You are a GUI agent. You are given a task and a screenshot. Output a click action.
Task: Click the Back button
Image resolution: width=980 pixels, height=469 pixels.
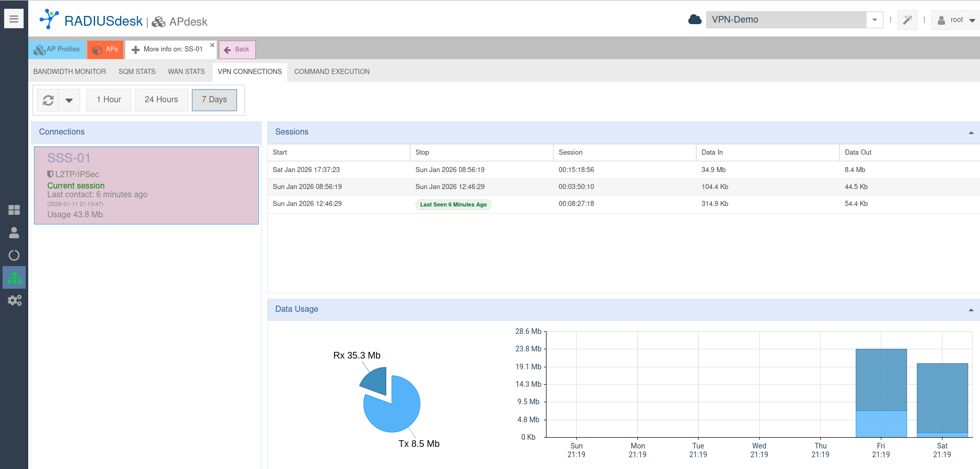pos(237,50)
